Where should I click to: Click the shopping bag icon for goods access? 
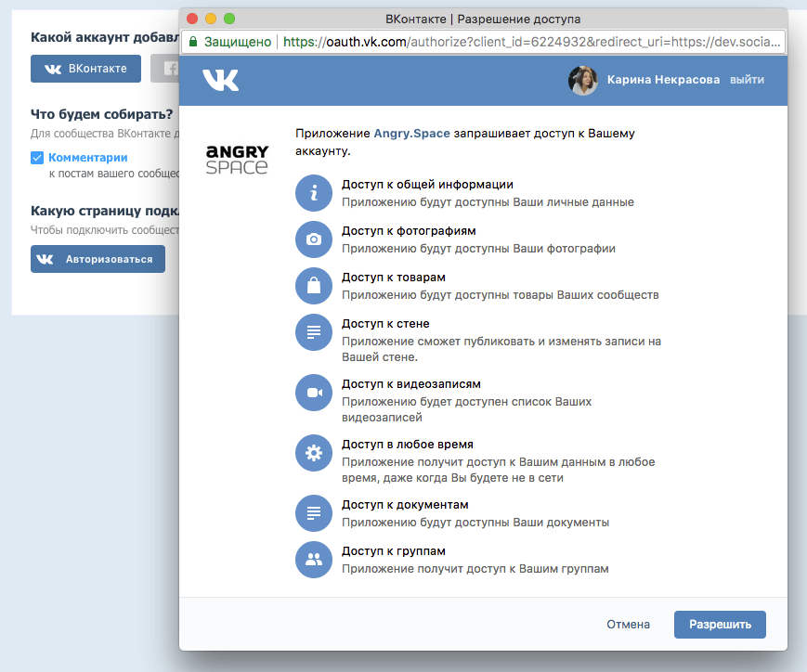coord(314,286)
